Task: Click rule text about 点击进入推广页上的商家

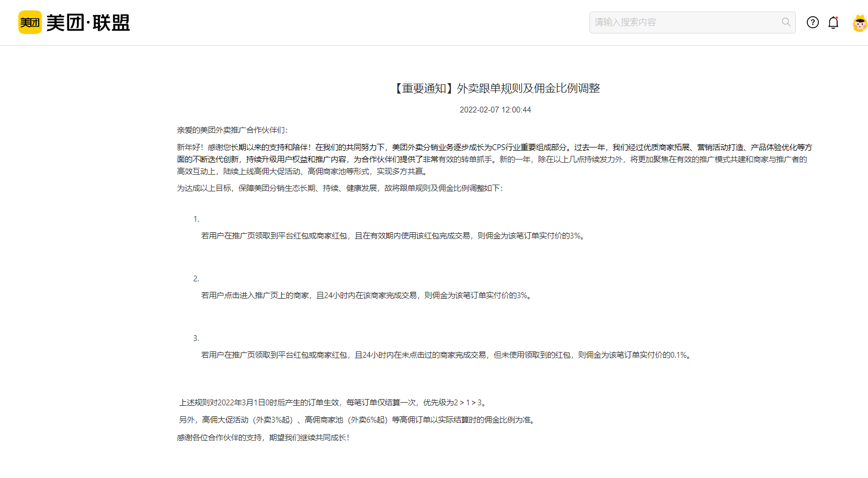Action: point(368,295)
